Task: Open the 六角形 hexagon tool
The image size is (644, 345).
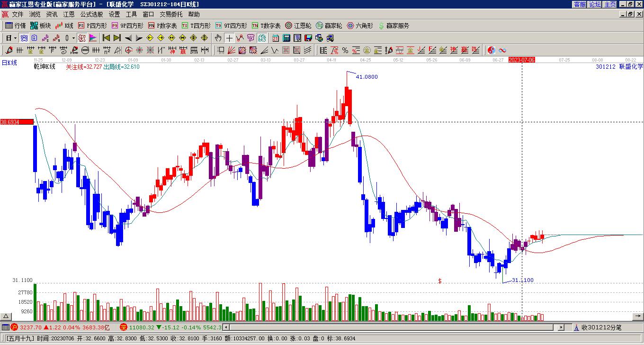Action: (x=360, y=26)
